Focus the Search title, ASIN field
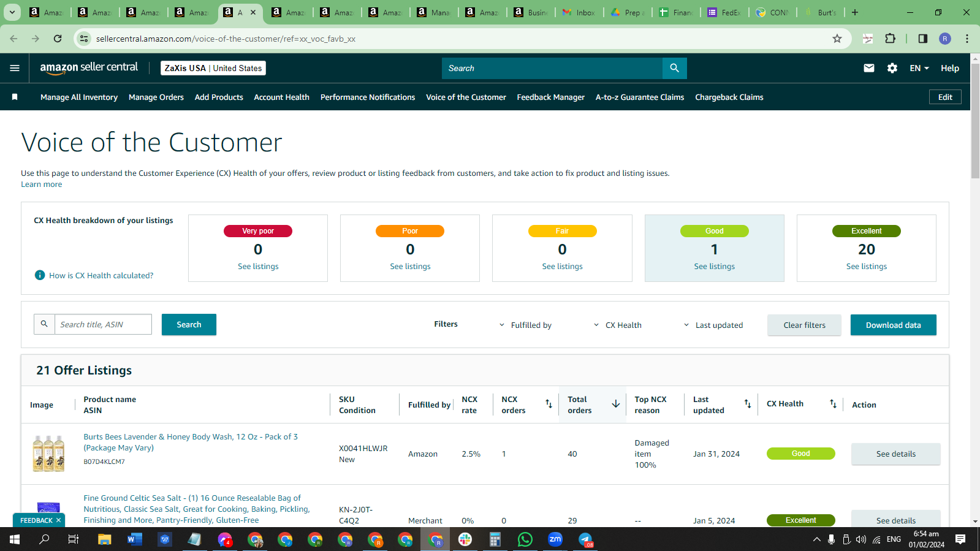 click(x=103, y=324)
